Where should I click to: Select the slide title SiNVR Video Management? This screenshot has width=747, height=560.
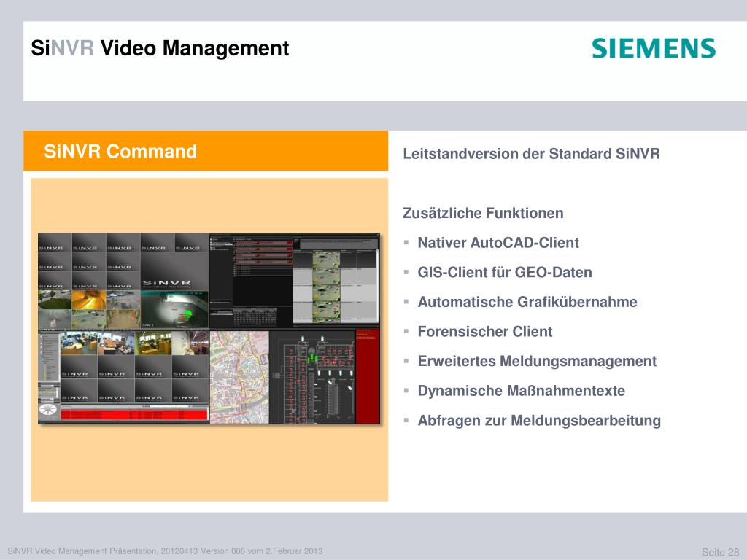[160, 48]
